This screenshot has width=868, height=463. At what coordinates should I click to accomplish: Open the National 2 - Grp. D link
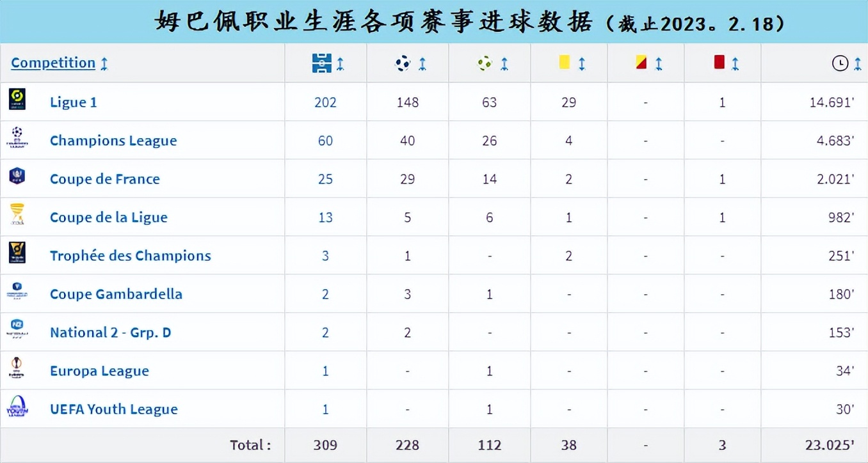click(111, 333)
